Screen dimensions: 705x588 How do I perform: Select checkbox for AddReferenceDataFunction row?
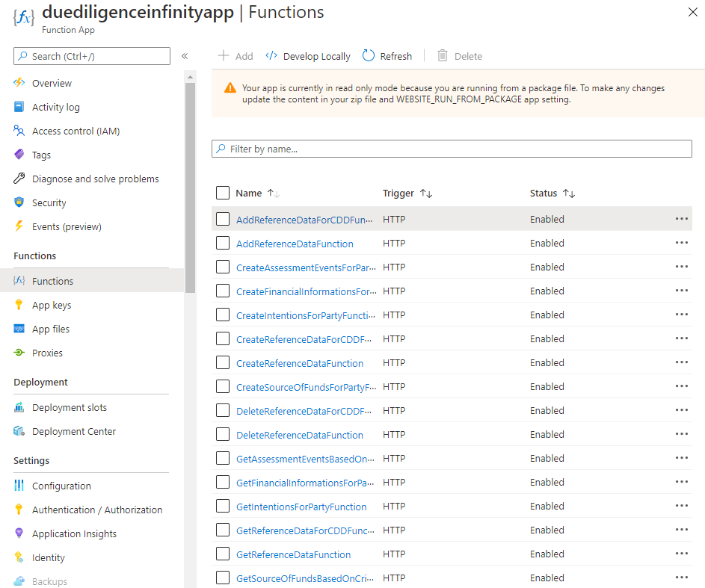click(223, 243)
